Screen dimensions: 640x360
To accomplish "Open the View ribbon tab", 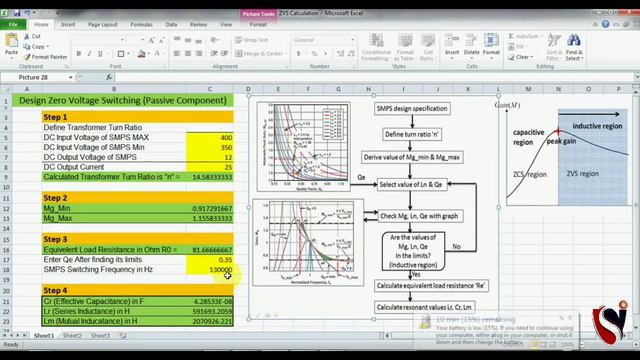I will [x=226, y=24].
